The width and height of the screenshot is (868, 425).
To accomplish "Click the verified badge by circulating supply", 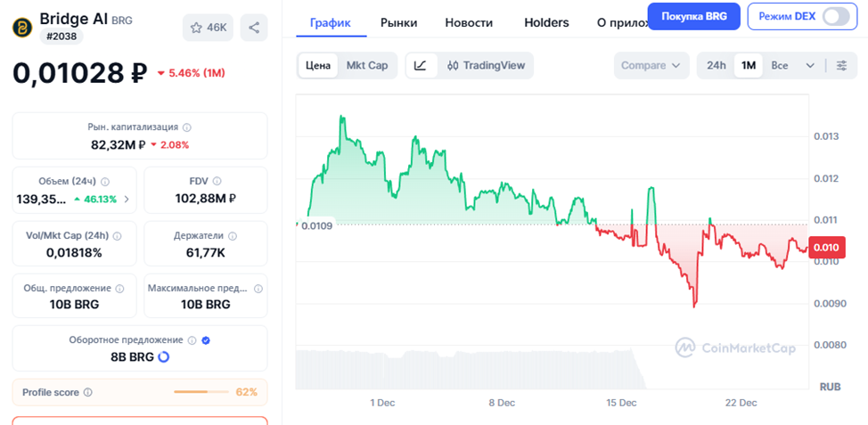I will (206, 339).
